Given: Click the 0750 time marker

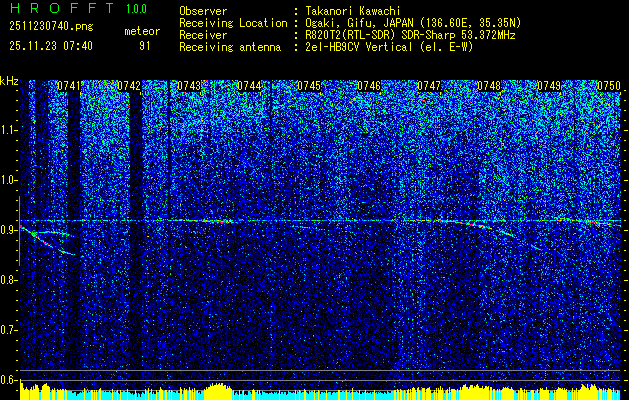Looking at the screenshot, I should click(x=609, y=86).
